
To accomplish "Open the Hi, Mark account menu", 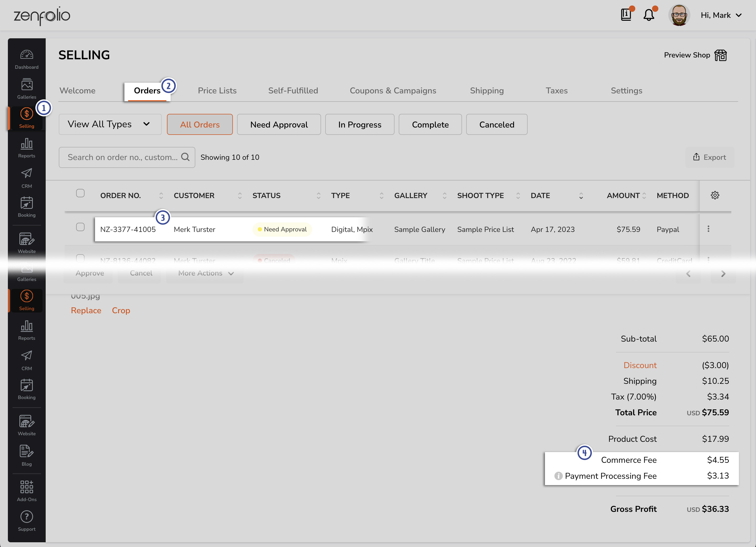I will tap(721, 15).
